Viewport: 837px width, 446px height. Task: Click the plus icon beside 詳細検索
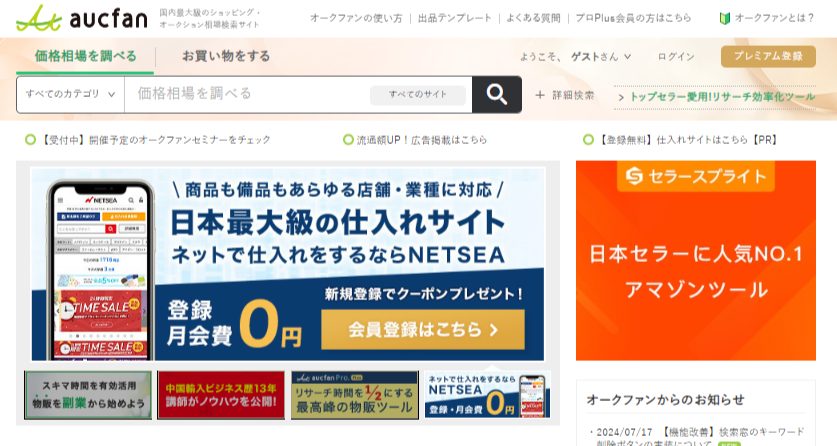click(540, 95)
